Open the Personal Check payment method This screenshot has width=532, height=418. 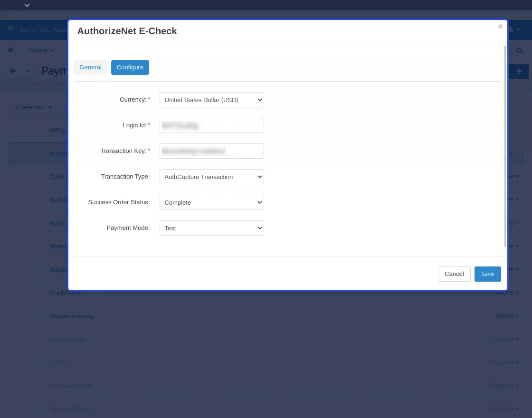pyautogui.click(x=71, y=409)
